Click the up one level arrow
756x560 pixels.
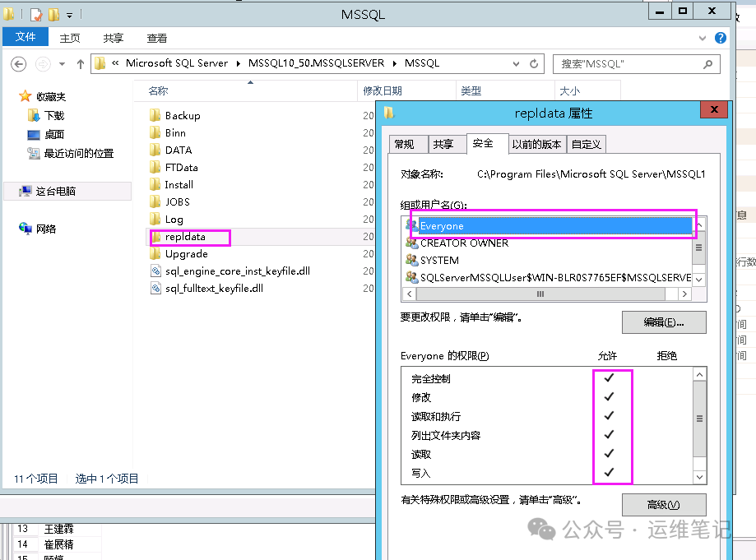point(81,63)
